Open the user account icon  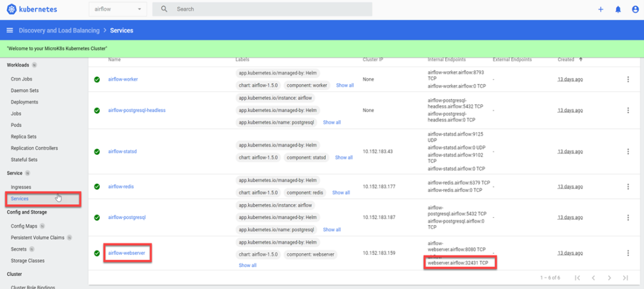tap(635, 9)
